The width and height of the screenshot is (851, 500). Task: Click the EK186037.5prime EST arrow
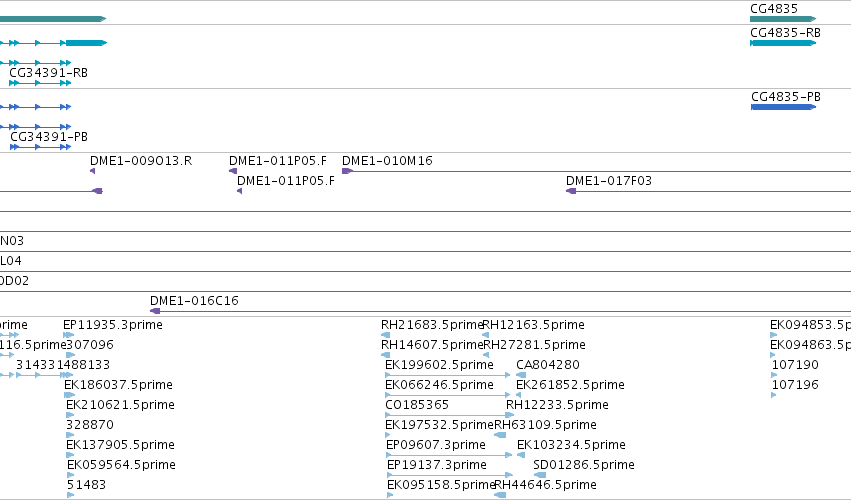[x=69, y=395]
